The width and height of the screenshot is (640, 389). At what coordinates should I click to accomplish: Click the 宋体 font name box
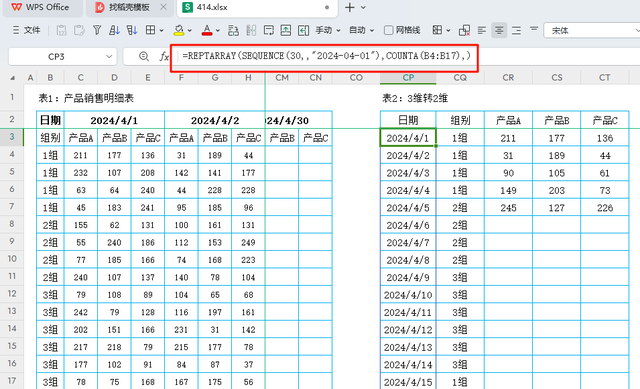point(592,31)
